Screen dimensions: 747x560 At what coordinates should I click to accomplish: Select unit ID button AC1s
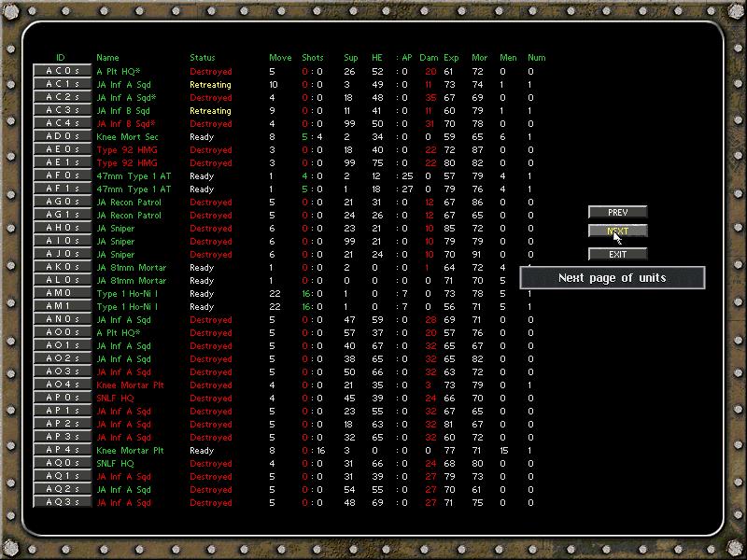tap(63, 84)
